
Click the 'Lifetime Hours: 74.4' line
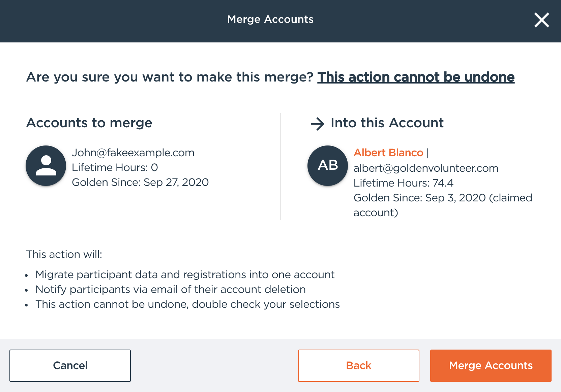click(403, 183)
